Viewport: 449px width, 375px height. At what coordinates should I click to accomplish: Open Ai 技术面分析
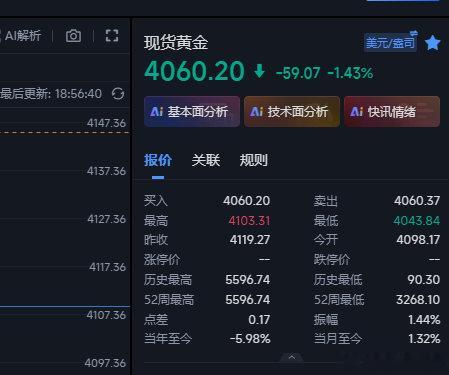point(292,112)
